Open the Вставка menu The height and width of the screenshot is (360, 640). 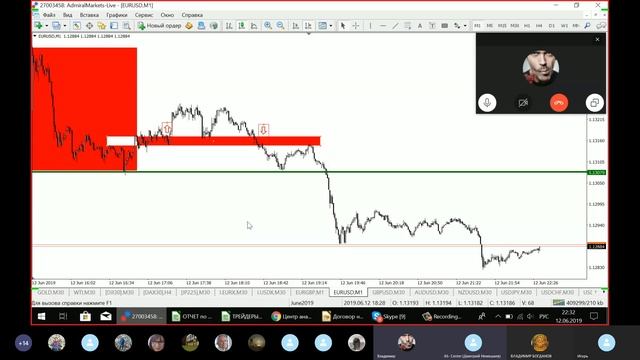[x=89, y=15]
